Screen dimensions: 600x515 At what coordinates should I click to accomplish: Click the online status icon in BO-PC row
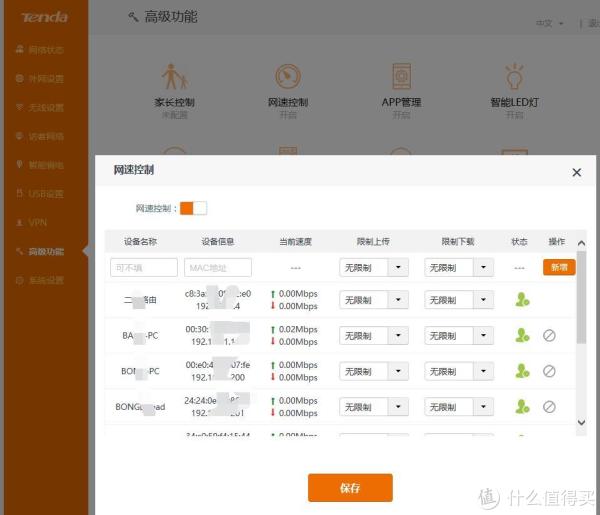[x=522, y=371]
